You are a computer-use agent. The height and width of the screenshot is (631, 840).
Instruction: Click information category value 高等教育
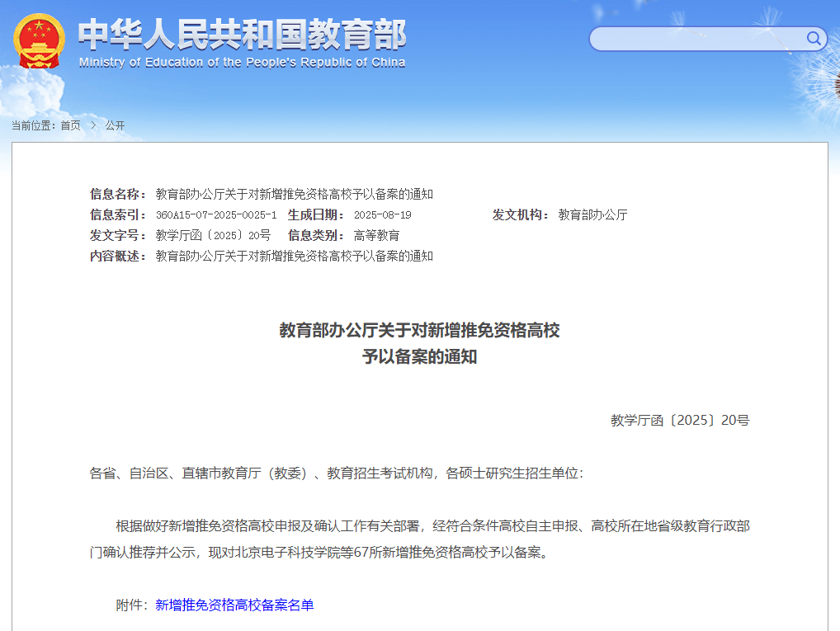tap(376, 235)
